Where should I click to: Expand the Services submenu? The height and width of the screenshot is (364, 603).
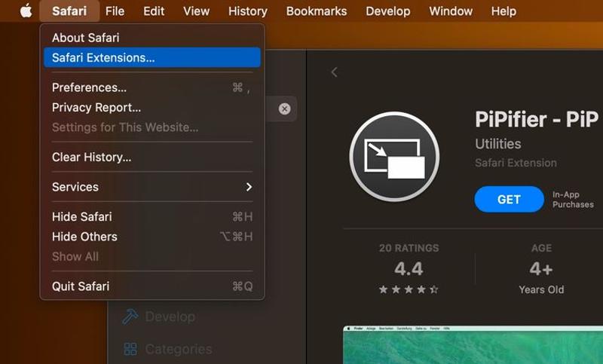152,187
